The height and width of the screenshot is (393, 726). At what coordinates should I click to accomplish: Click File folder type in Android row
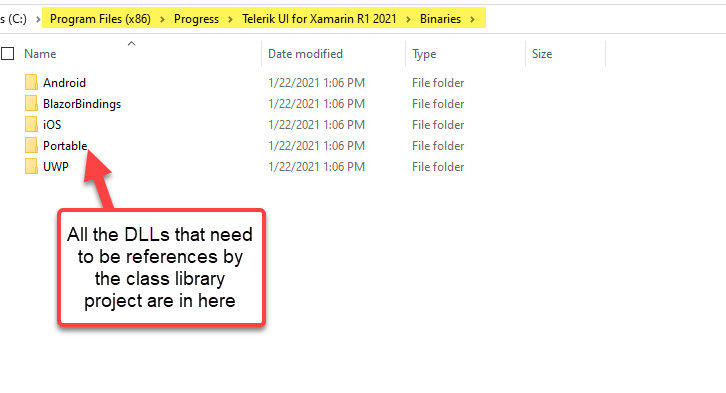[x=438, y=82]
